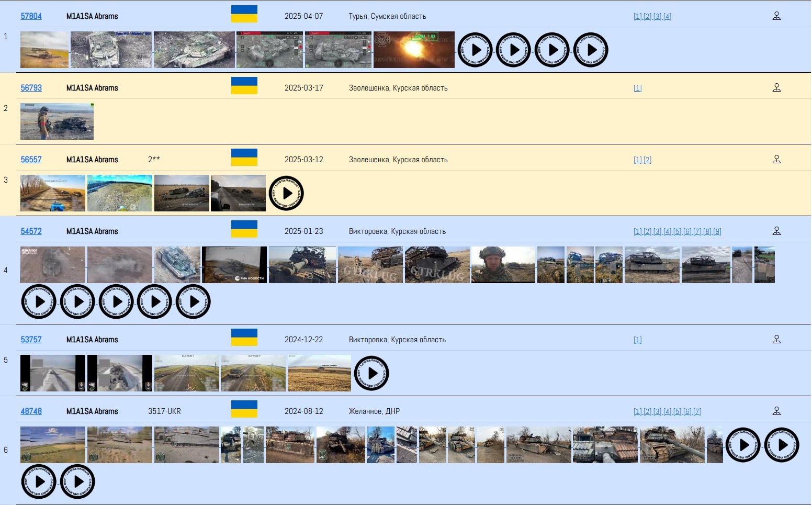
Task: Open location marker icon for entry 54572
Action: click(x=776, y=231)
